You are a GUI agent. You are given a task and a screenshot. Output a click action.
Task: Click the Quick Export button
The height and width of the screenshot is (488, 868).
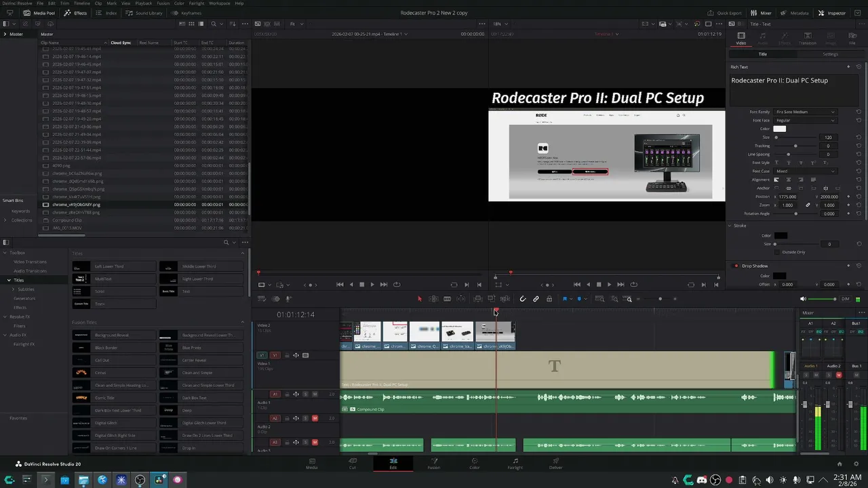coord(724,13)
